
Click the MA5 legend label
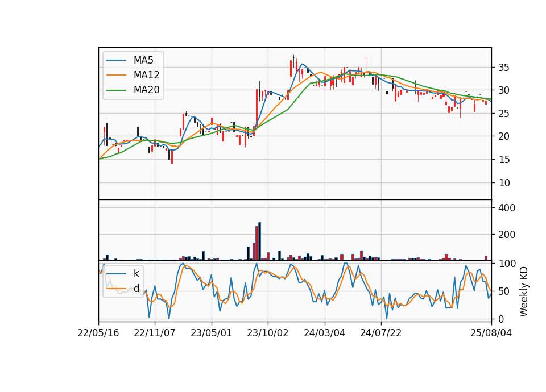click(143, 60)
